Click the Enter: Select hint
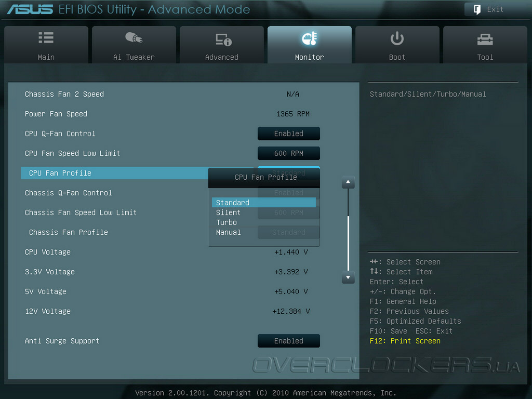532x399 pixels. [396, 282]
